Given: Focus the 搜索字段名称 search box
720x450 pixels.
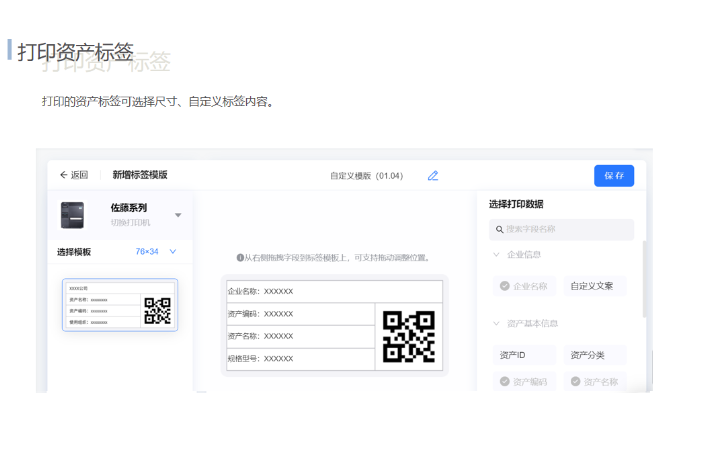Looking at the screenshot, I should click(x=565, y=230).
